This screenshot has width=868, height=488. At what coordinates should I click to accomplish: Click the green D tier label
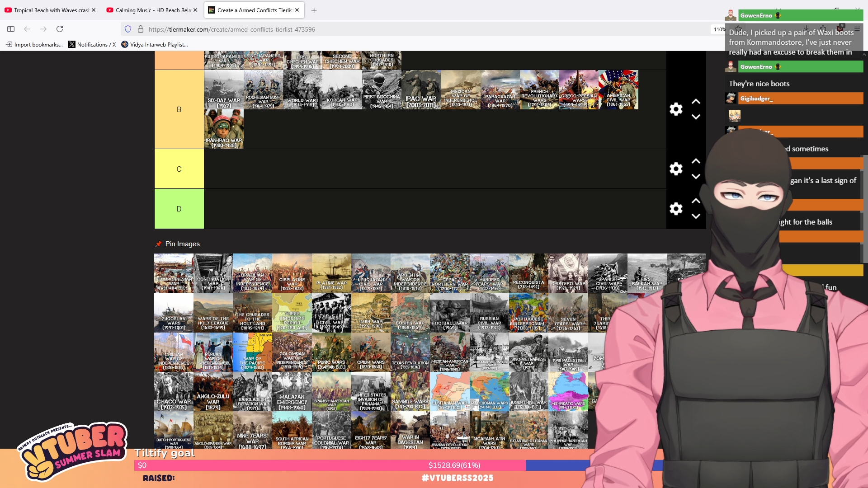click(179, 209)
